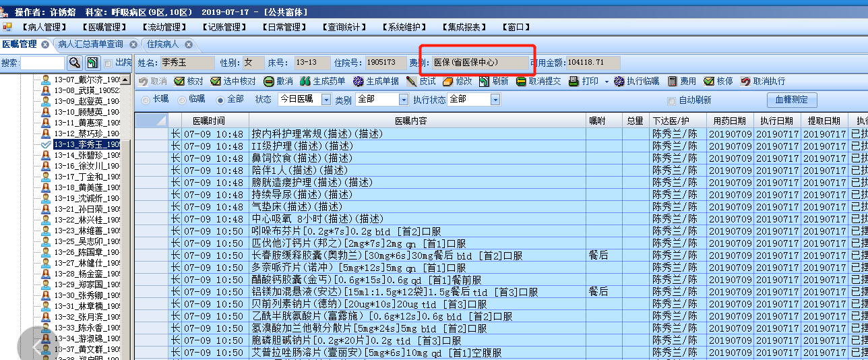Screen dimensions: 868x360
Task: Select the 长嘱 radio button
Action: tap(146, 100)
